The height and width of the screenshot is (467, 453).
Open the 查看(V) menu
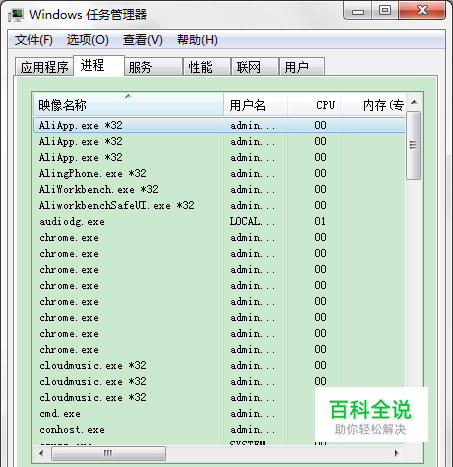143,40
